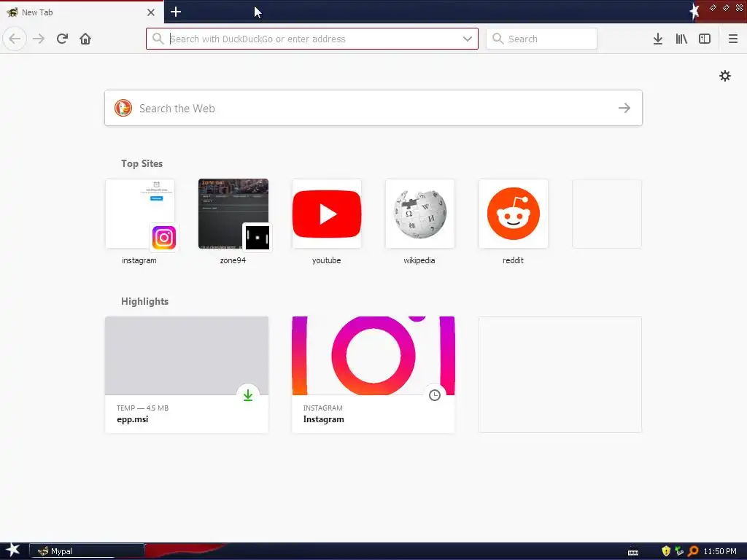Click the 'youtube' label under top sites
747x560 pixels.
pyautogui.click(x=326, y=260)
